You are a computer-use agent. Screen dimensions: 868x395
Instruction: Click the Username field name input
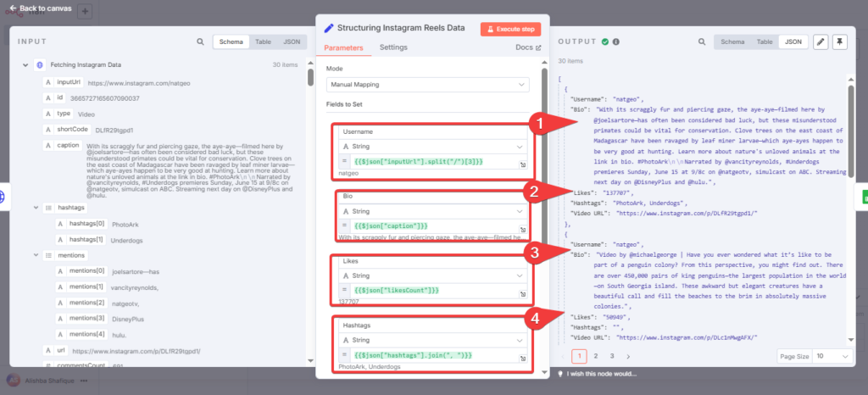432,131
